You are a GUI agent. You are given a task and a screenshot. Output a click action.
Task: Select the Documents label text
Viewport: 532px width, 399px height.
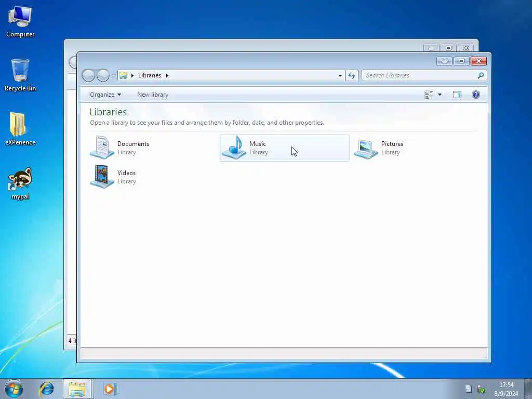tap(133, 144)
